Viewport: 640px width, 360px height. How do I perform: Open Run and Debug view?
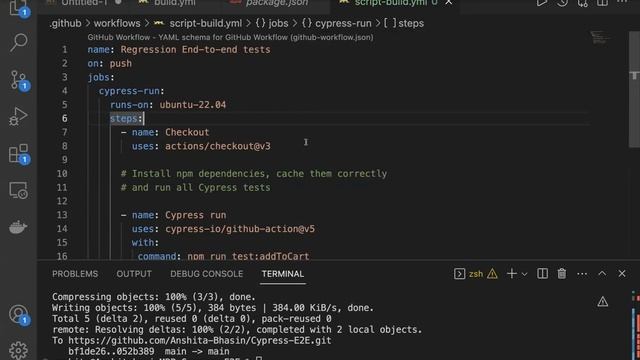[18, 116]
